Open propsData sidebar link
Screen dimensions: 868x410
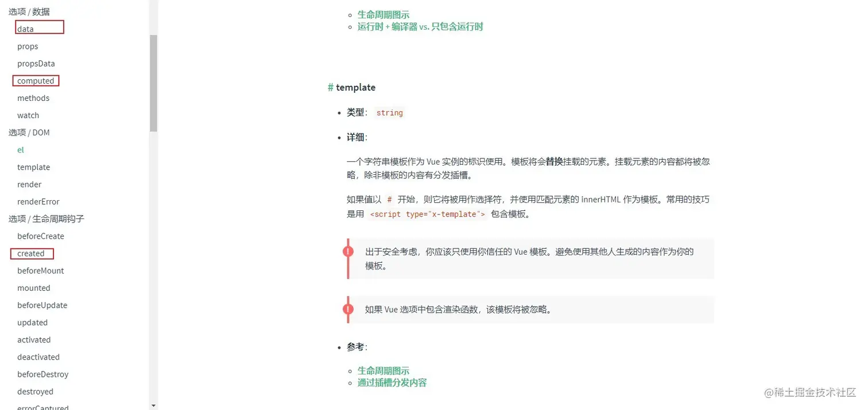pyautogui.click(x=36, y=64)
